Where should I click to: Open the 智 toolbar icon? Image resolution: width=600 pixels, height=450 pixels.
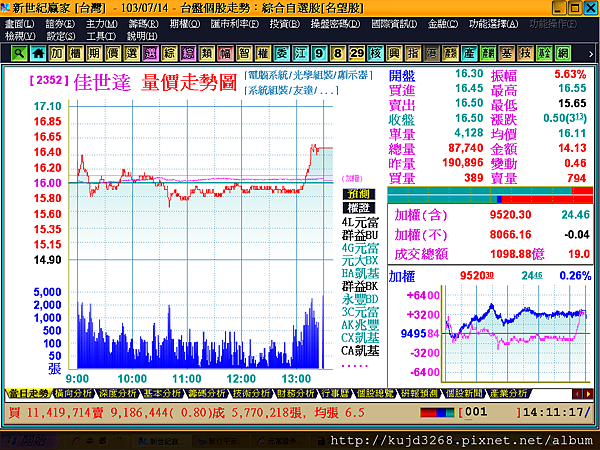[244, 53]
